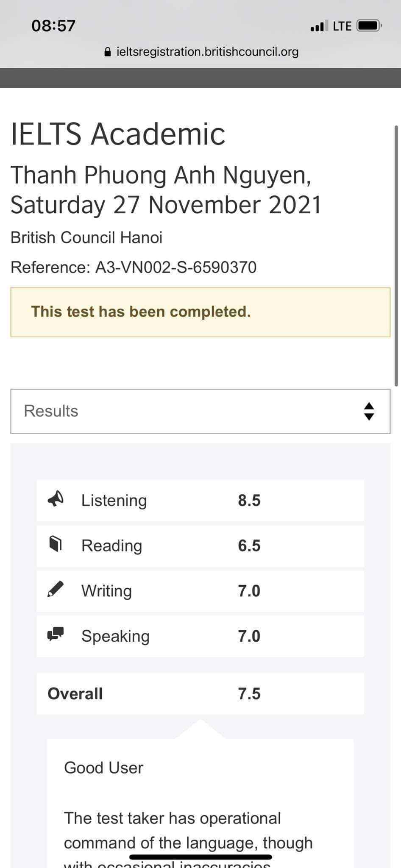The height and width of the screenshot is (868, 401).
Task: Select the Reading 6.5 score row
Action: pyautogui.click(x=200, y=546)
